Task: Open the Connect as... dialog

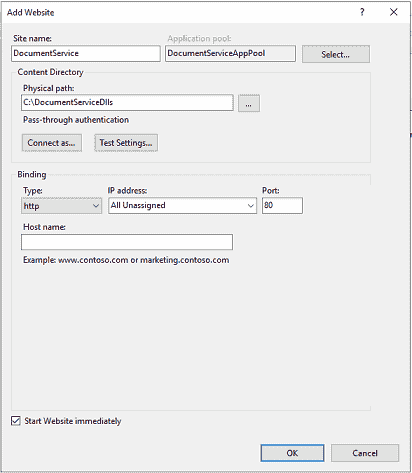Action: click(52, 143)
